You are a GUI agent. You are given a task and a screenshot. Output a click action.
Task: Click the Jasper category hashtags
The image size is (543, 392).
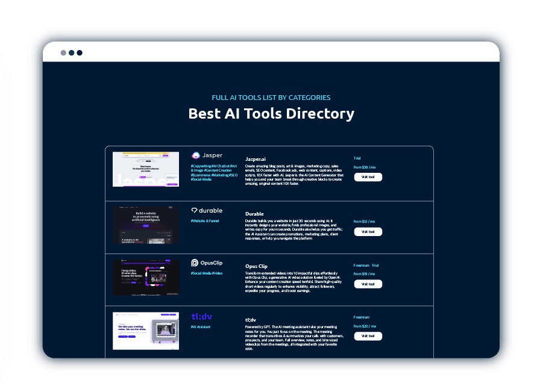214,173
